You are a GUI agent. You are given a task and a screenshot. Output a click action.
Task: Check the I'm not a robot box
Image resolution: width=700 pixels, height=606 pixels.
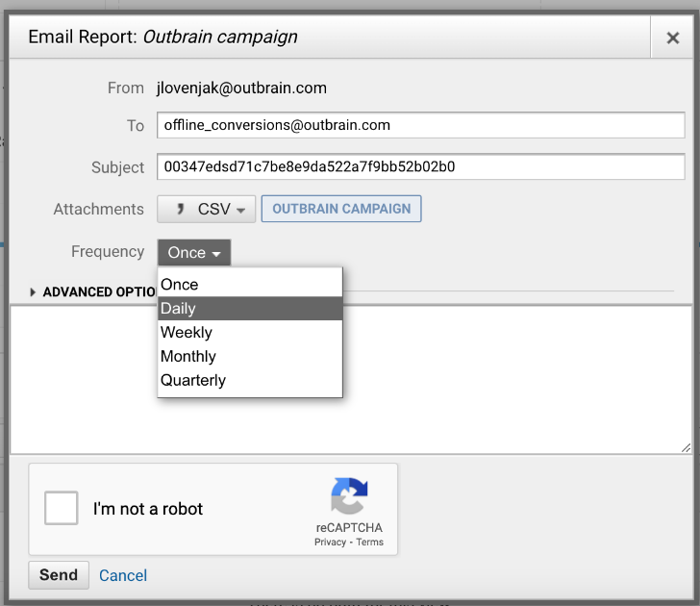tap(62, 508)
